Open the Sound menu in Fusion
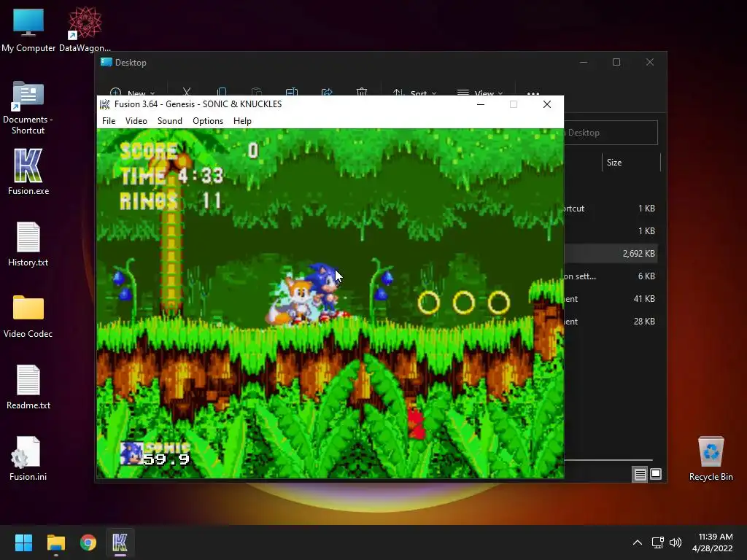This screenshot has height=560, width=747. pyautogui.click(x=169, y=121)
